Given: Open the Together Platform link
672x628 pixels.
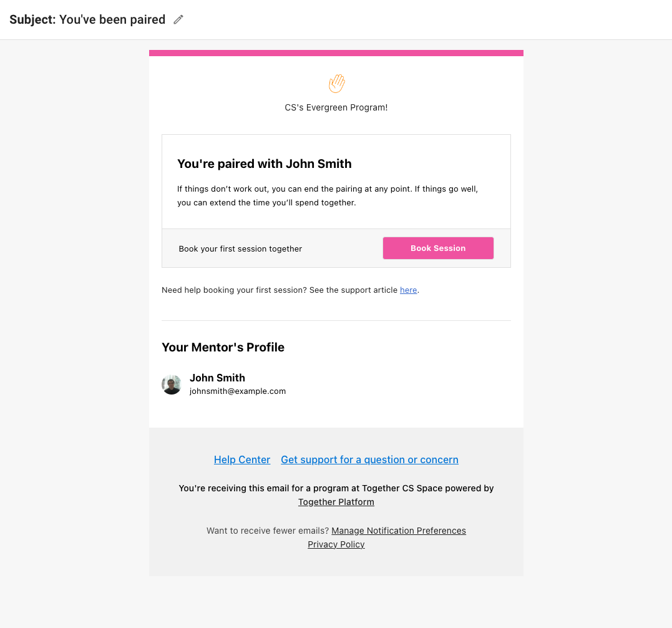Looking at the screenshot, I should (336, 502).
